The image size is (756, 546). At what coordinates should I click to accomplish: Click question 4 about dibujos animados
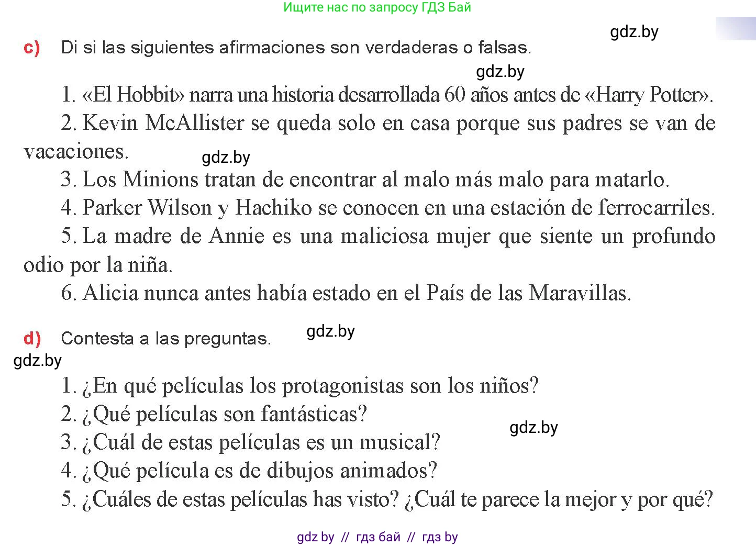(249, 471)
